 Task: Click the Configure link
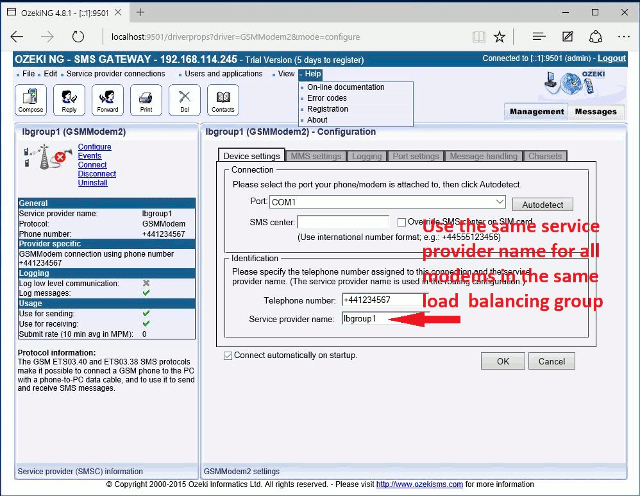point(94,147)
